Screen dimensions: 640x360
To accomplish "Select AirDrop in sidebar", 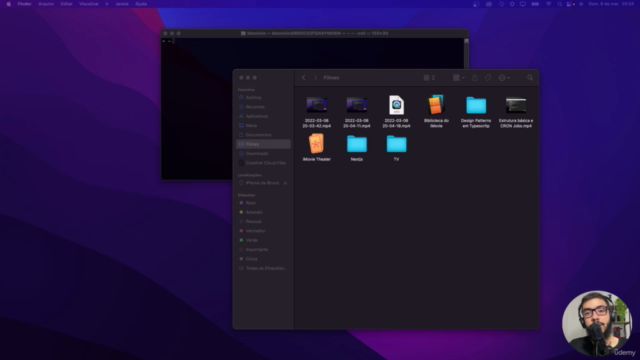I will tap(263, 98).
